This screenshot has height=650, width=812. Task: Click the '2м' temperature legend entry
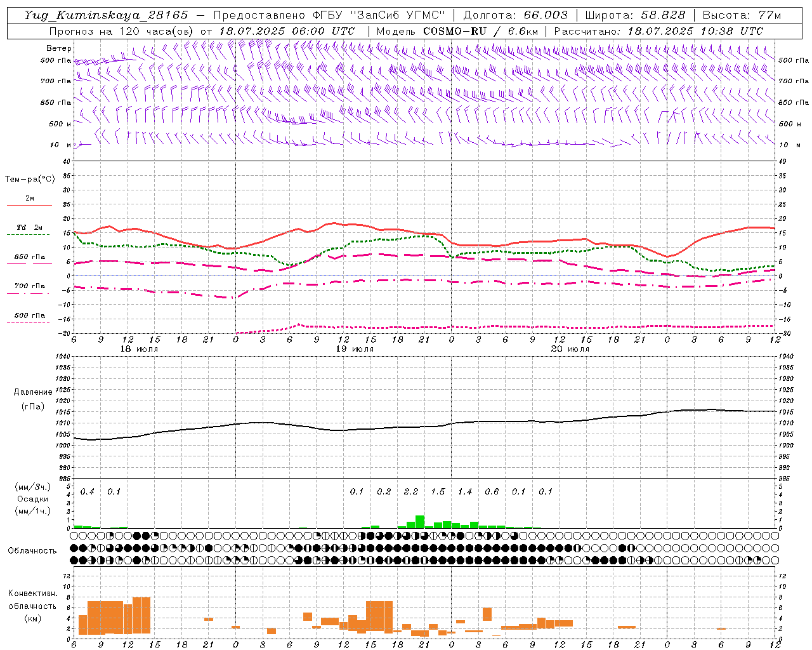30,199
